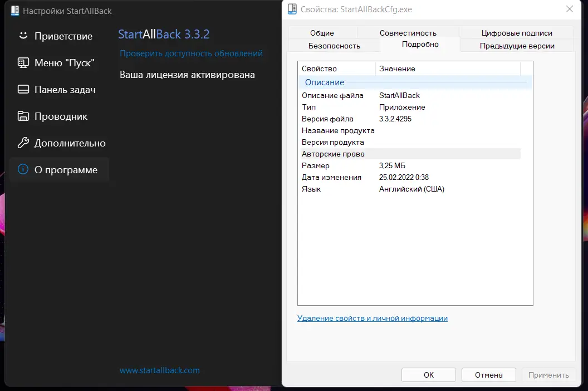Click the value 3,25 МБ
Screen dimensions: 588x391
point(392,165)
